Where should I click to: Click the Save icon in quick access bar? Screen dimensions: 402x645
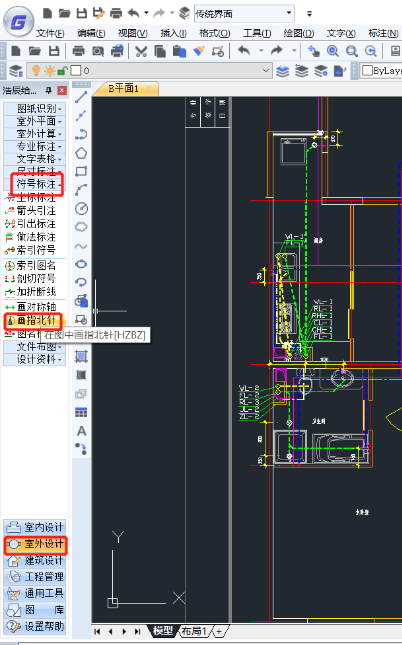tap(82, 14)
